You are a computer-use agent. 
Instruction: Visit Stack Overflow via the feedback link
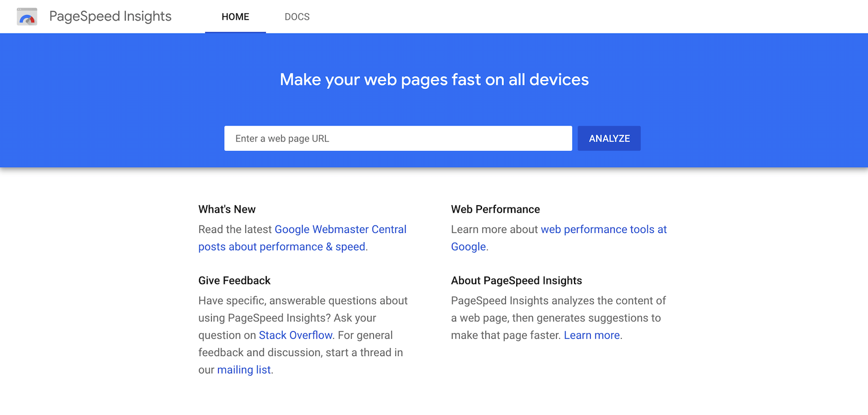click(295, 335)
